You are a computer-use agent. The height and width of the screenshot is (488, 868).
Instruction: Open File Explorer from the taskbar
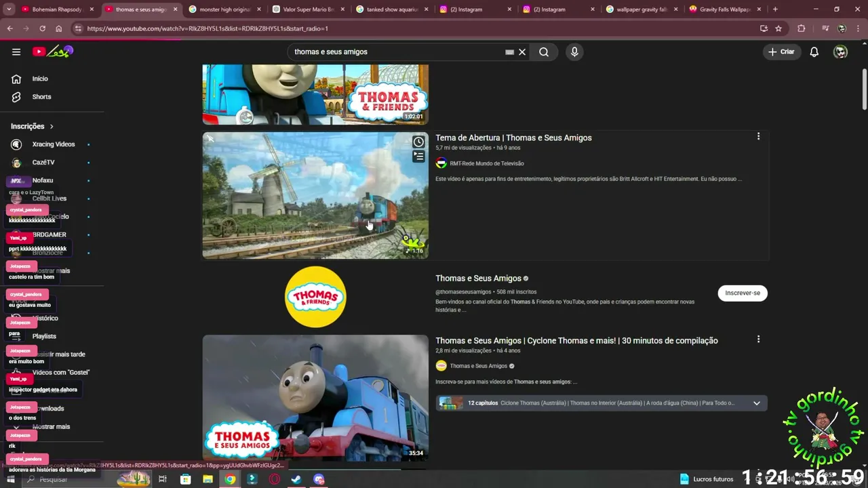208,479
